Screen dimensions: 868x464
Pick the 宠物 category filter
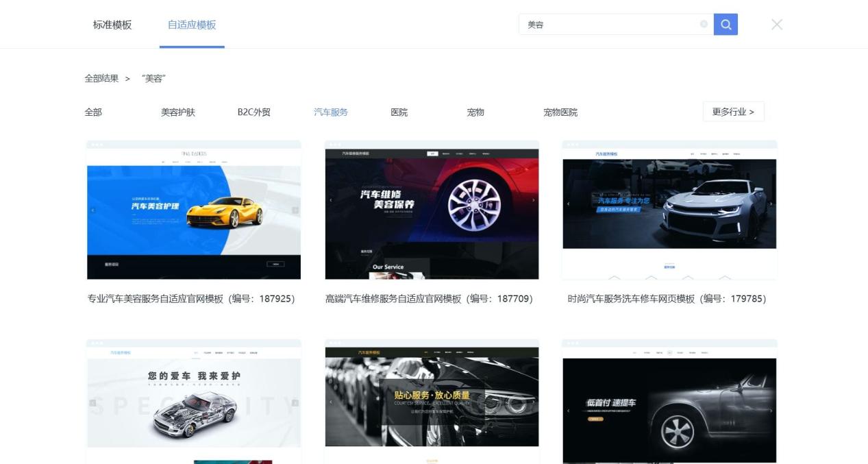(x=475, y=112)
